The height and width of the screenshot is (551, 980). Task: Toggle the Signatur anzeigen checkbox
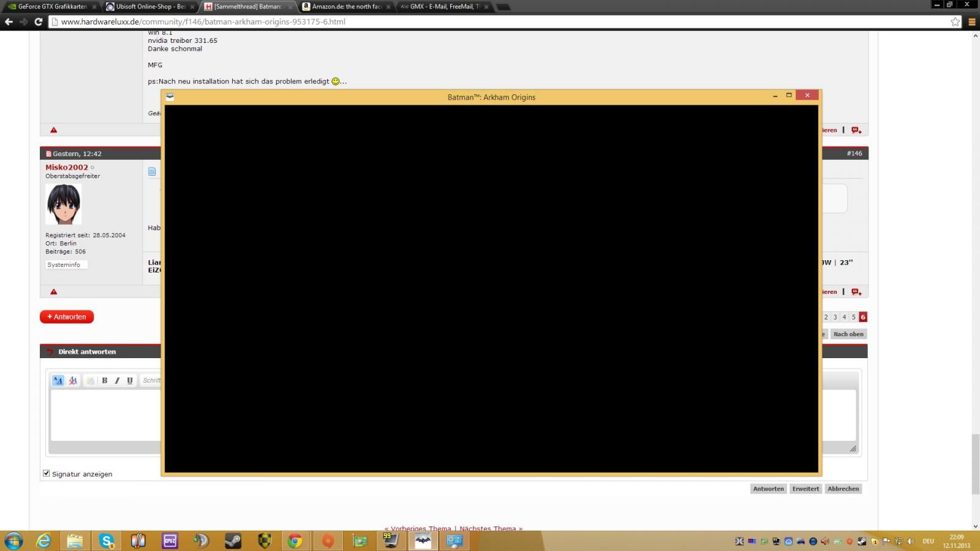[46, 473]
